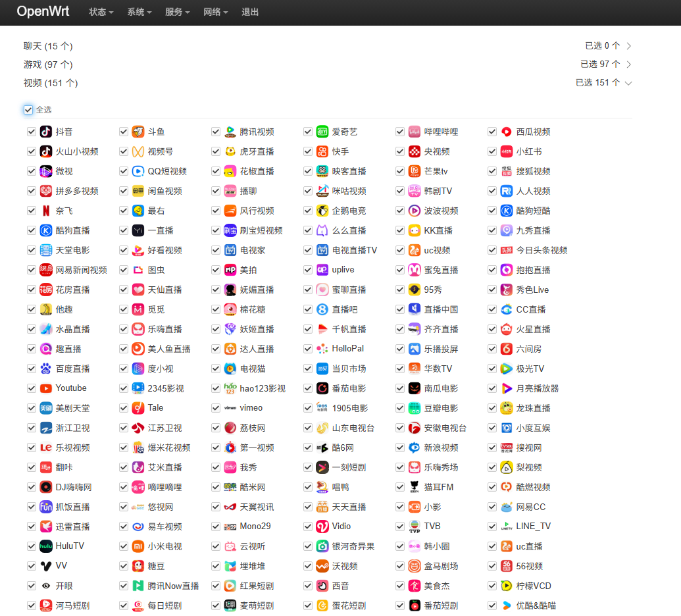Screen dimensions: 681x616
Task: Click the LINE_TV icon
Action: point(507,526)
